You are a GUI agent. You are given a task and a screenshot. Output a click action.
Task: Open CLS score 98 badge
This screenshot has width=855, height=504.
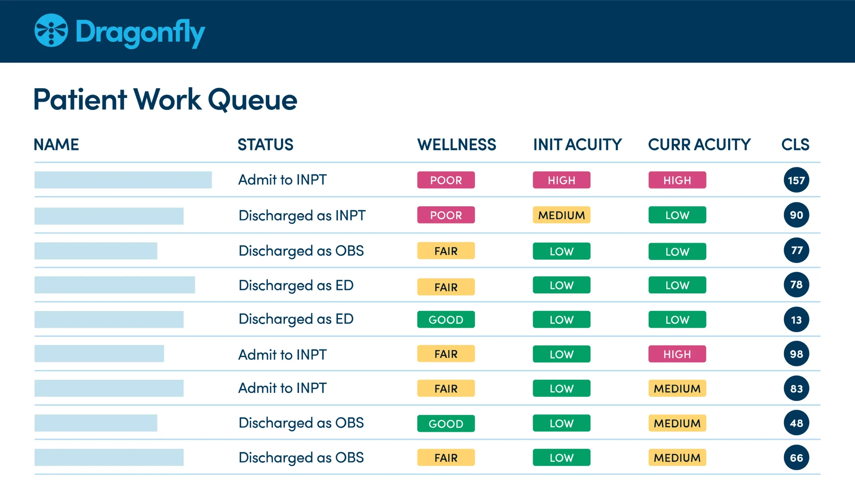[x=797, y=353]
